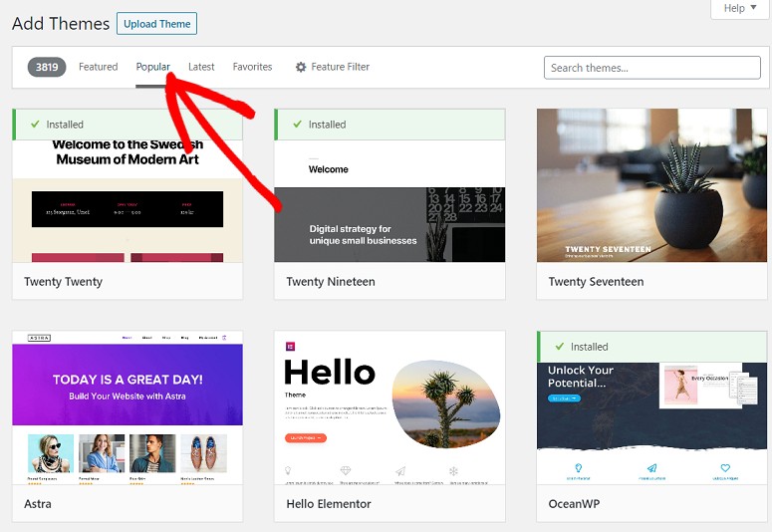Click the Twenty Seventeen theme name
Viewport: 772px width, 532px height.
pyautogui.click(x=596, y=282)
